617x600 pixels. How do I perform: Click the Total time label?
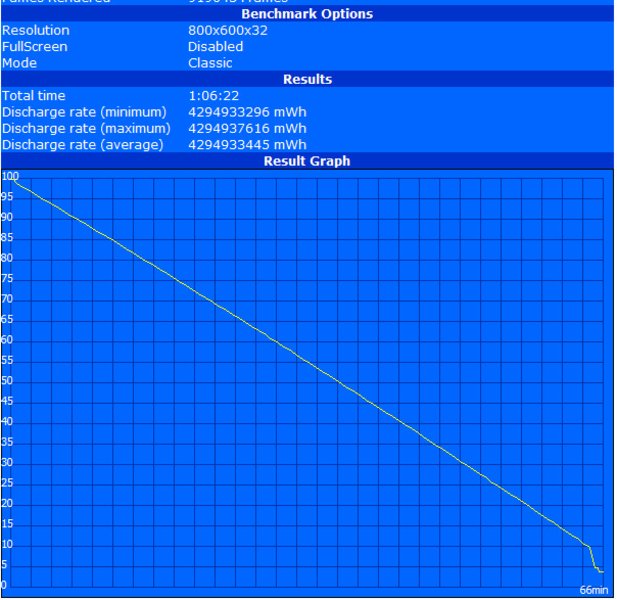(x=34, y=96)
